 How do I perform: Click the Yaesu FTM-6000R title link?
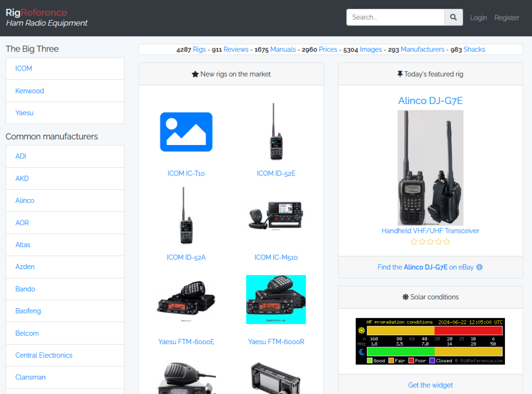[276, 342]
